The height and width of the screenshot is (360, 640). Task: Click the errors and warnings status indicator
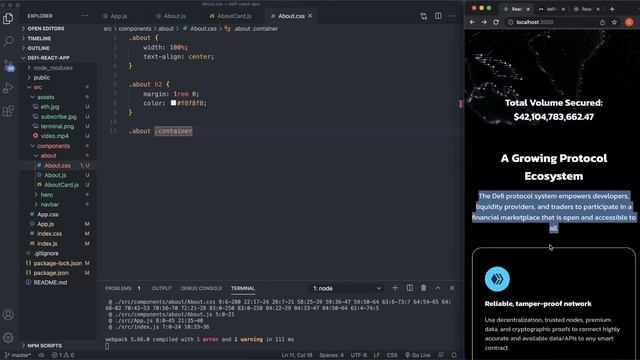point(62,355)
